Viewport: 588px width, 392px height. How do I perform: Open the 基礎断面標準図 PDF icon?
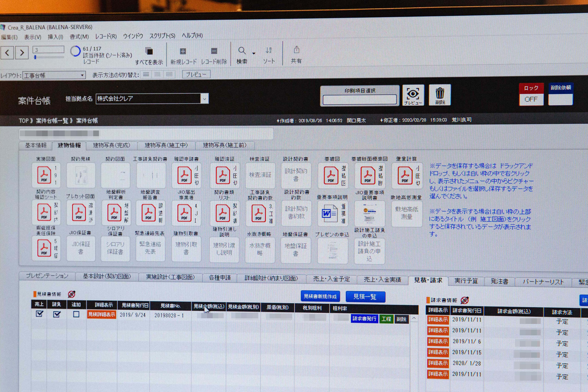[368, 175]
